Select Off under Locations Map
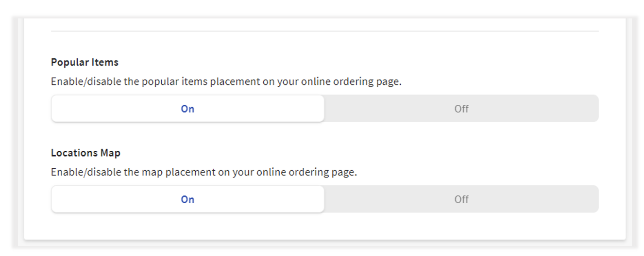The width and height of the screenshot is (644, 256). click(x=461, y=199)
